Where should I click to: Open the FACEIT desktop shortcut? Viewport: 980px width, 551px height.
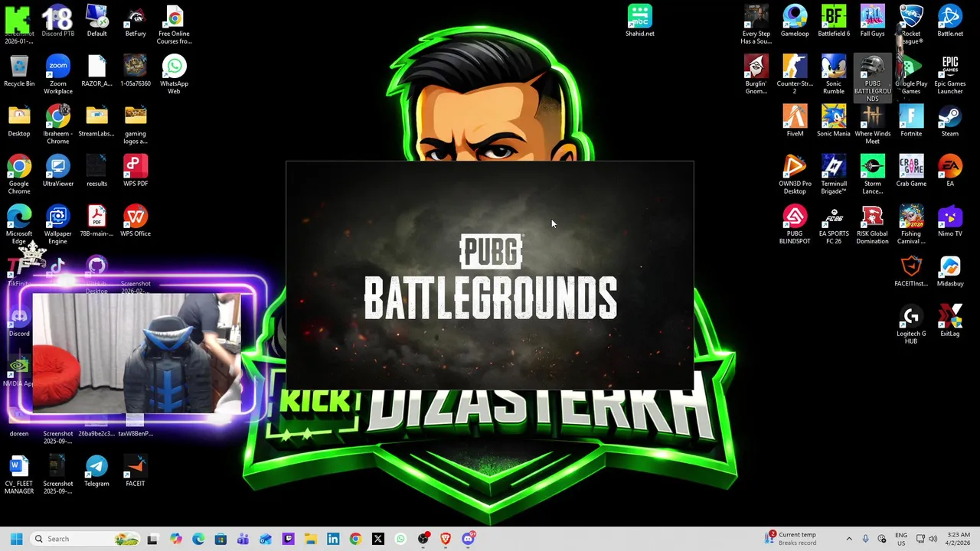tap(135, 471)
